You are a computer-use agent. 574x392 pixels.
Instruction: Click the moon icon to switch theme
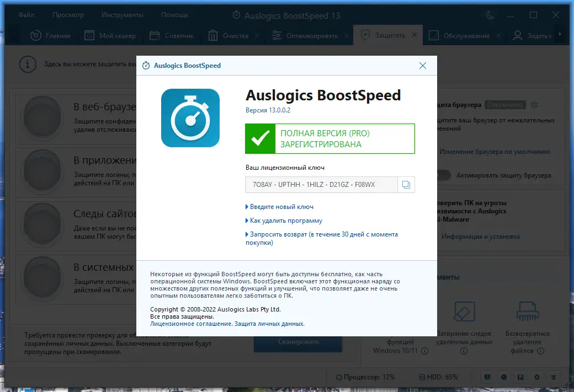tap(489, 15)
